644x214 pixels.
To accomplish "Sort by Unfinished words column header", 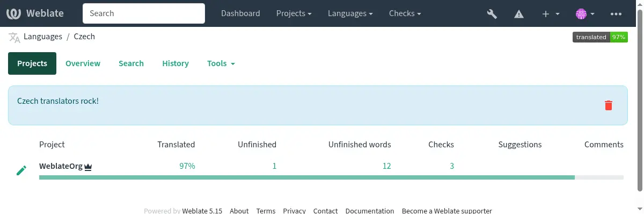I will (x=360, y=144).
